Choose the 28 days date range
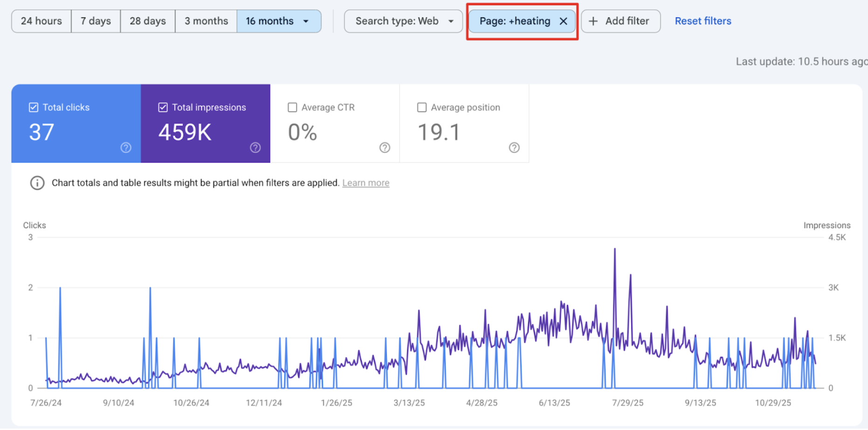The image size is (868, 430). 148,21
